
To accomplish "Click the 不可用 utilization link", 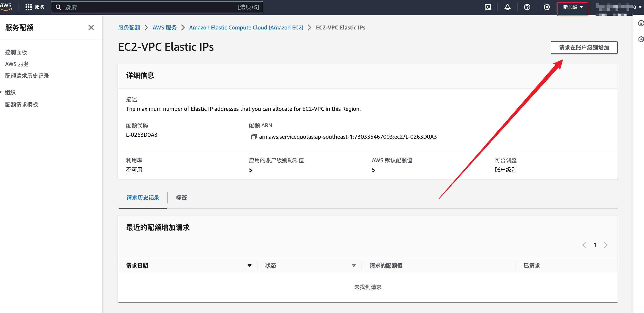I will point(134,170).
